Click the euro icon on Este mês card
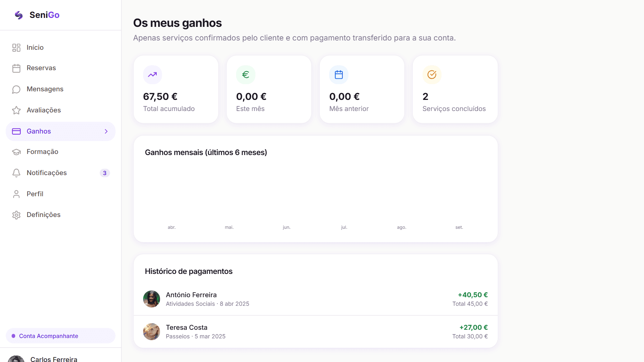 [x=246, y=74]
